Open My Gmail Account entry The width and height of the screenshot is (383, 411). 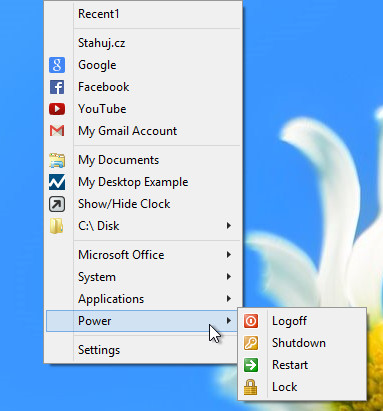coord(143,131)
